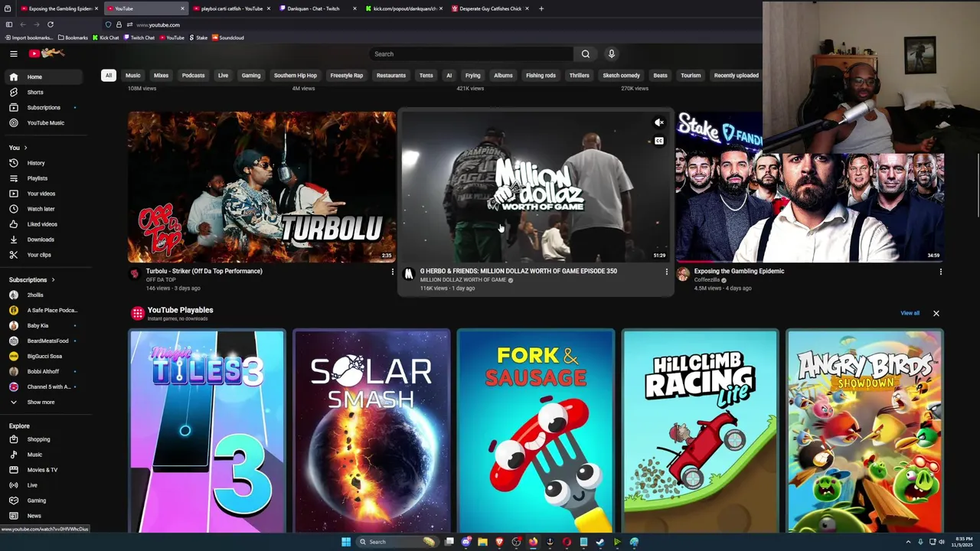Select the Sketch comedy filter chip
The image size is (980, 551).
621,75
